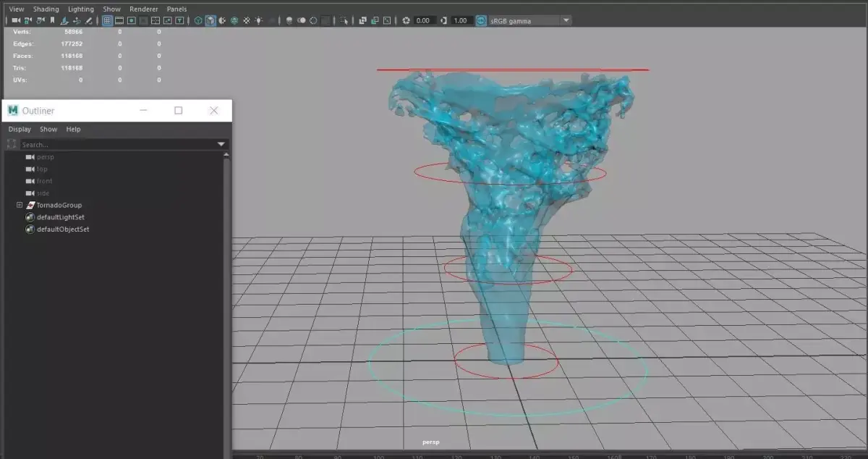Open the viewport View menu
Image resolution: width=868 pixels, height=459 pixels.
(17, 9)
